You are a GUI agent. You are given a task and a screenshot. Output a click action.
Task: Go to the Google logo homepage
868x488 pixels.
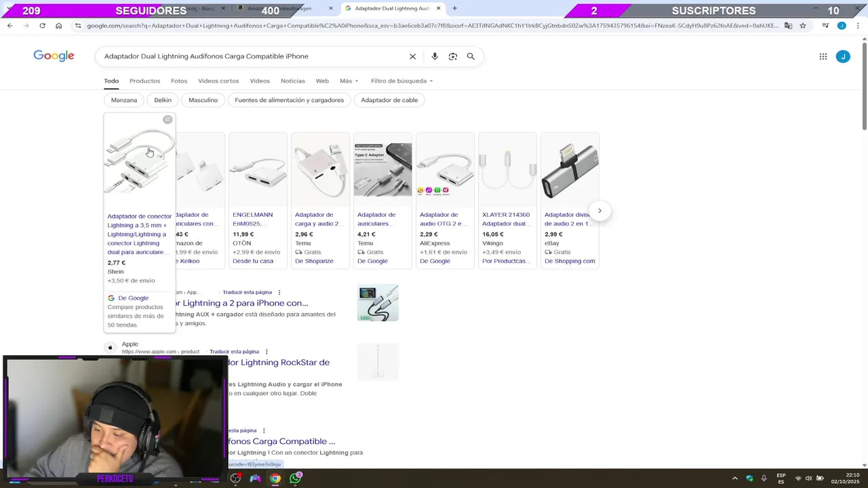pyautogui.click(x=54, y=56)
